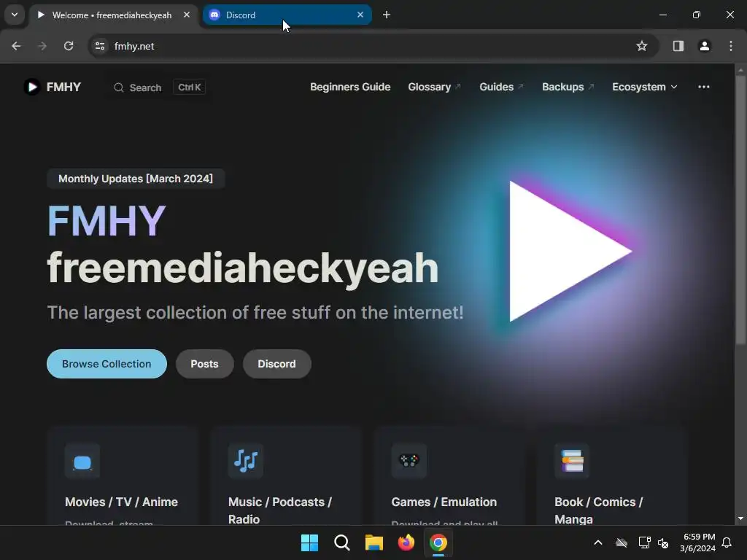Open Chrome three-dot menu
The height and width of the screenshot is (560, 747).
(x=731, y=46)
